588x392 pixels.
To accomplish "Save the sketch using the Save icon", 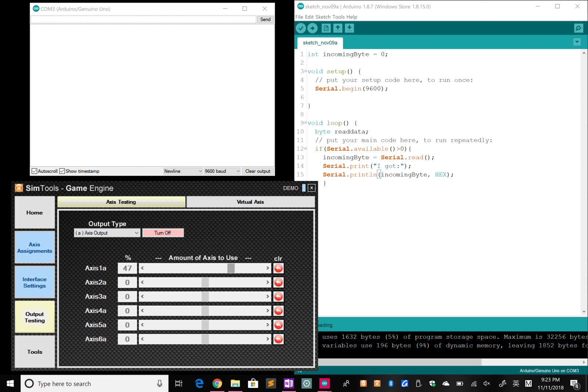I will click(x=349, y=28).
